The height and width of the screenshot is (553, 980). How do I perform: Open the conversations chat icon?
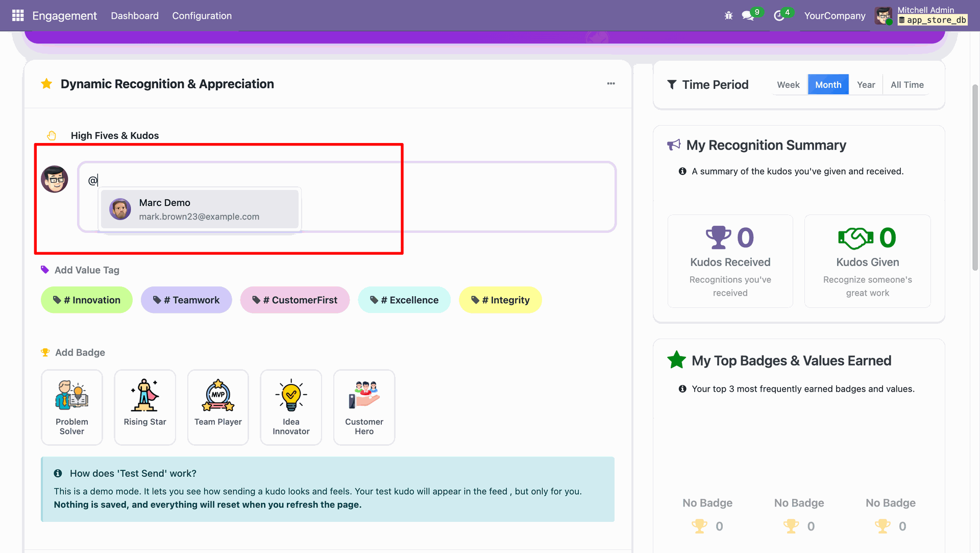pyautogui.click(x=748, y=16)
